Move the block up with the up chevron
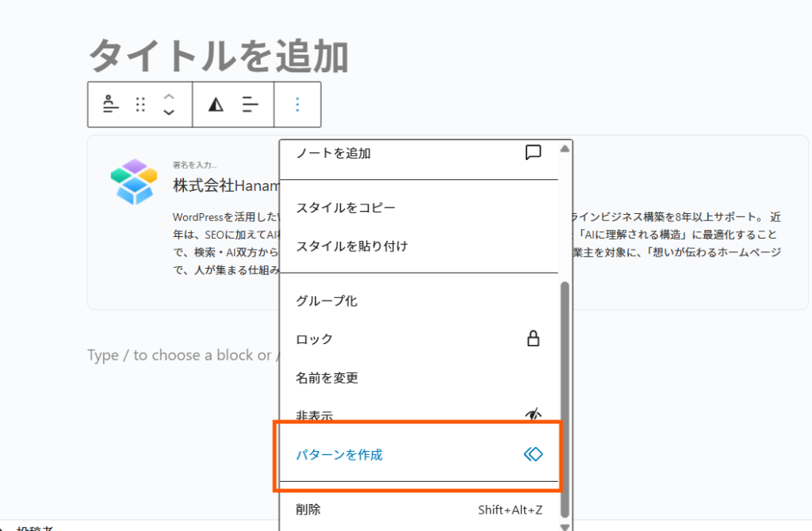 [x=168, y=96]
